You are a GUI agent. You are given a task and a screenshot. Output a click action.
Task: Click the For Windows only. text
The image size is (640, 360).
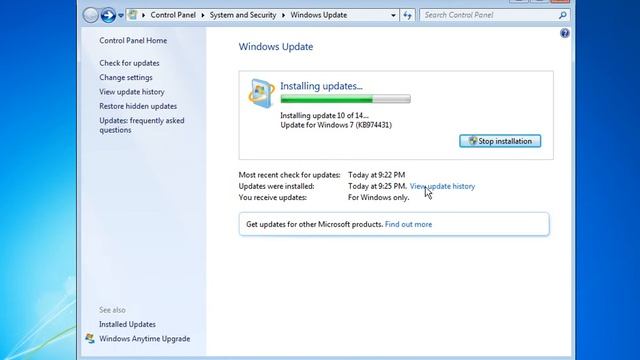pos(378,197)
